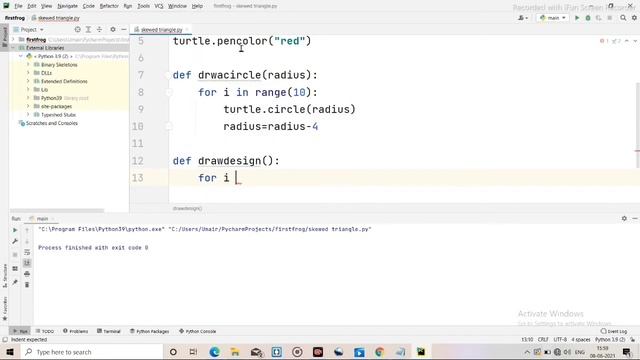Image resolution: width=640 pixels, height=360 pixels.
Task: Click wrench icon in Run panel
Action: (x=15, y=241)
